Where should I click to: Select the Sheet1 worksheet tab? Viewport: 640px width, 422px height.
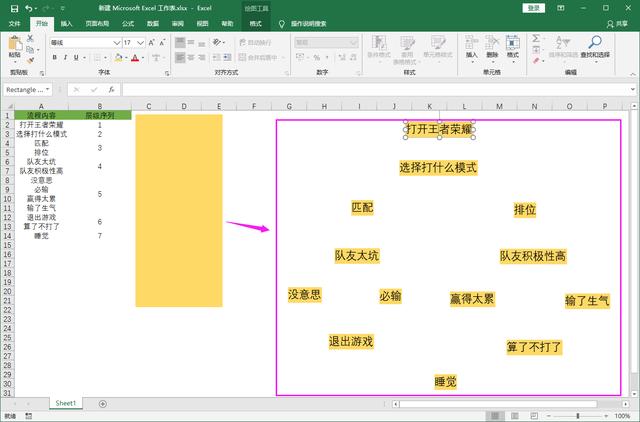click(66, 403)
